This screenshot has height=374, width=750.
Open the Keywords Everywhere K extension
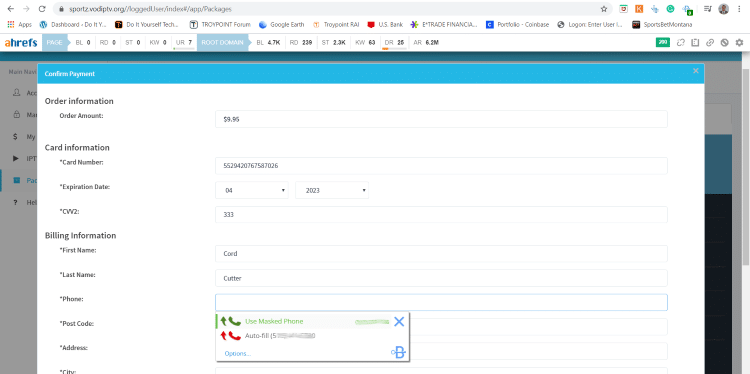(639, 9)
